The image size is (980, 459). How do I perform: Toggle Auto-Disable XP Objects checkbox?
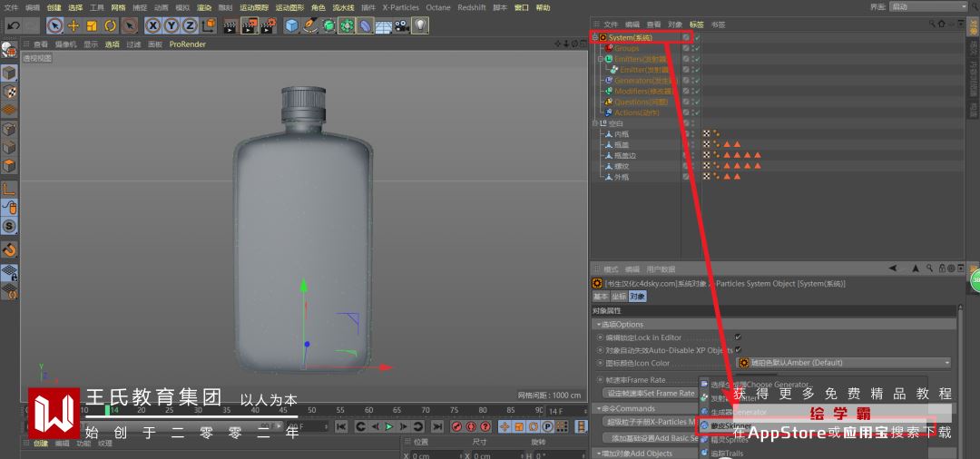coord(738,350)
